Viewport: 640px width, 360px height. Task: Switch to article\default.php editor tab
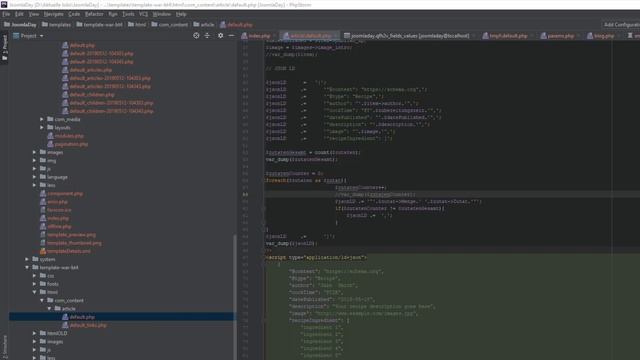(x=310, y=36)
